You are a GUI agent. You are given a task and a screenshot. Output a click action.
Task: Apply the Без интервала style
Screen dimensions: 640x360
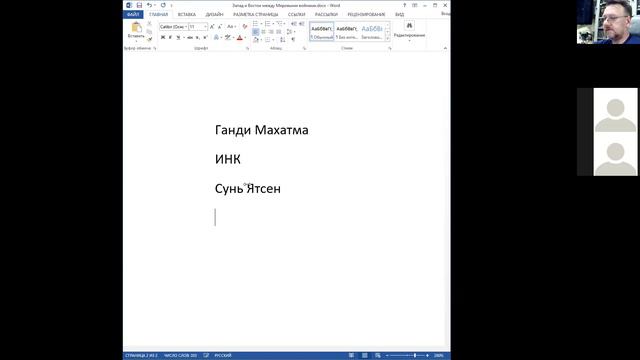pos(347,31)
